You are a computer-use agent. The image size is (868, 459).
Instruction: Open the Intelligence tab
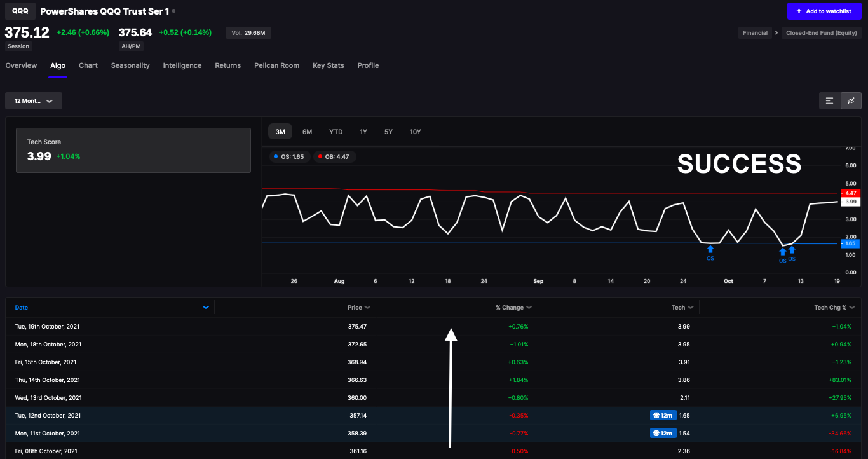click(x=182, y=65)
